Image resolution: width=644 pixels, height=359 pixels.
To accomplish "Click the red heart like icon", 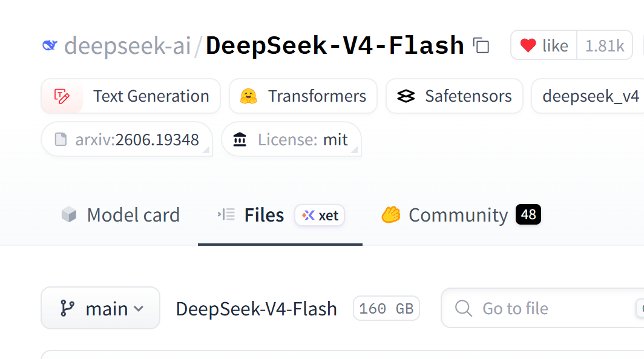I will point(528,45).
